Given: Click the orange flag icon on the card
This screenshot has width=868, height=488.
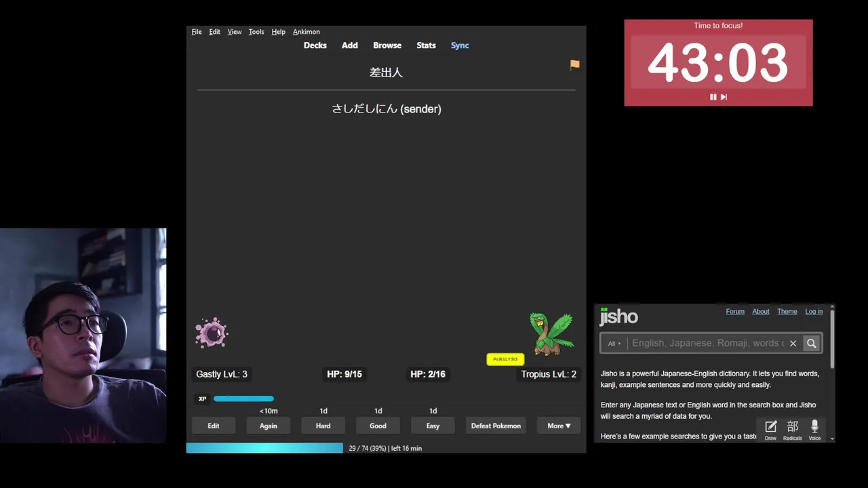Looking at the screenshot, I should point(574,64).
